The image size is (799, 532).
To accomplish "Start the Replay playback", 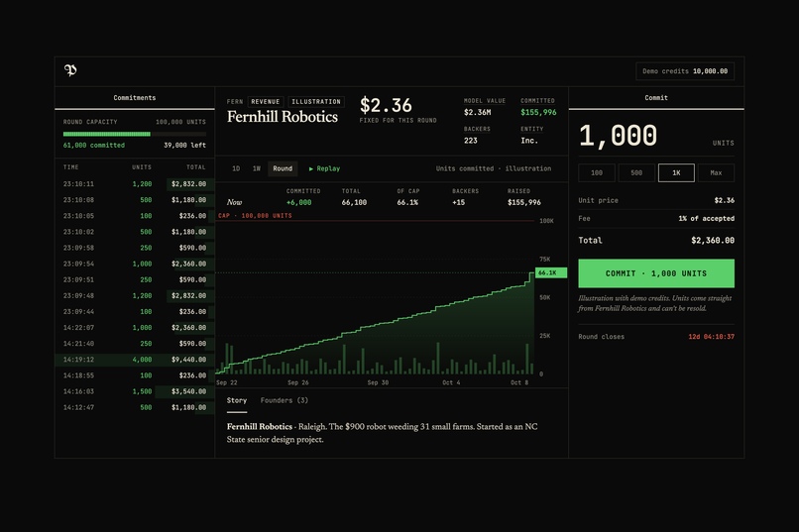I will point(324,168).
